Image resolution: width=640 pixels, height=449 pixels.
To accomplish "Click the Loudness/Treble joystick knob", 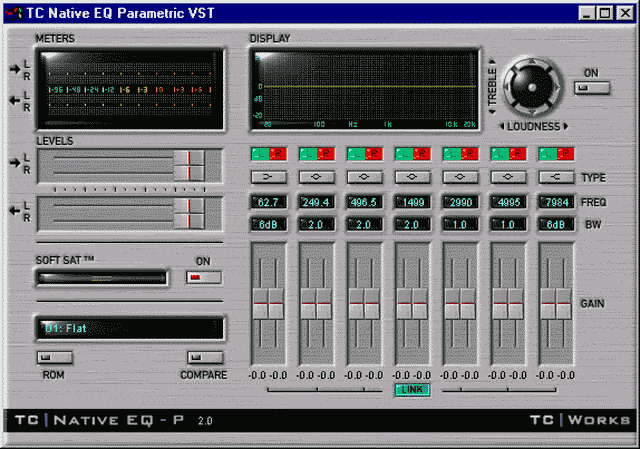I will 532,87.
